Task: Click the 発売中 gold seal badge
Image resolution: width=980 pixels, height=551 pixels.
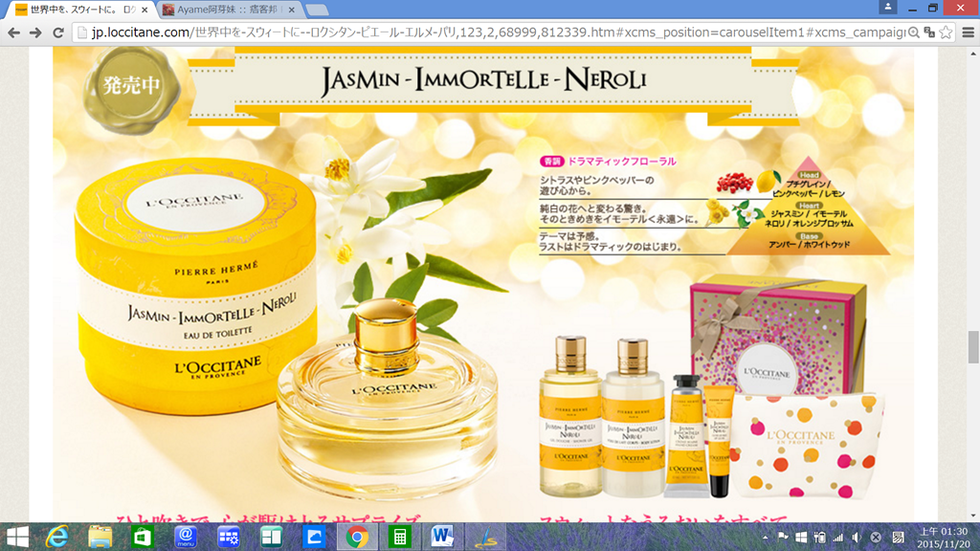Action: [x=132, y=90]
